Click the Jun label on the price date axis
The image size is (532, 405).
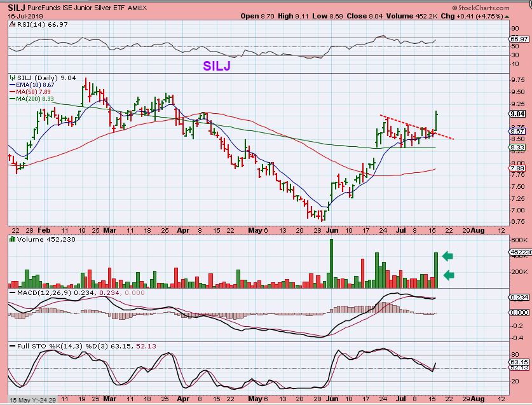coord(332,230)
